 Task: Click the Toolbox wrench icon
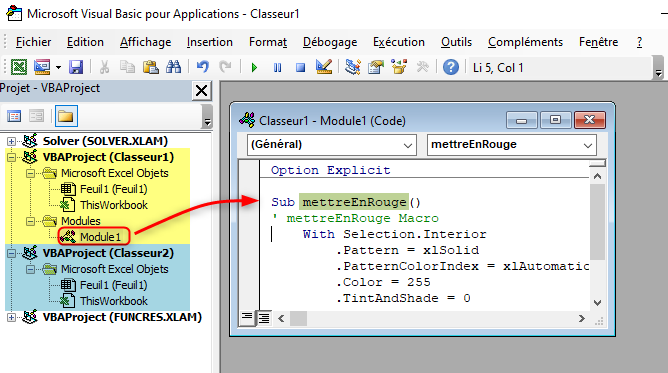tap(422, 67)
